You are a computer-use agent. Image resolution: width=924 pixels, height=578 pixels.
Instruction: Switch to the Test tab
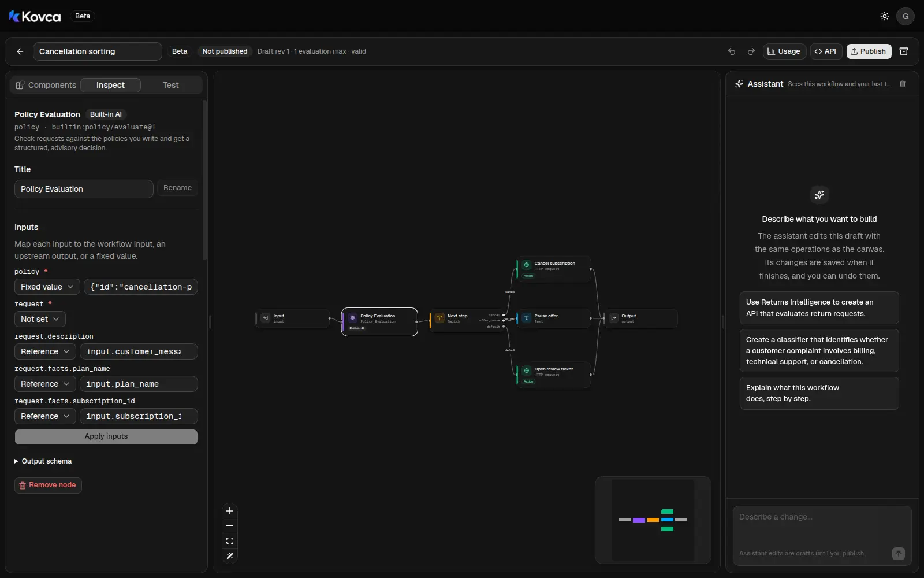(170, 85)
